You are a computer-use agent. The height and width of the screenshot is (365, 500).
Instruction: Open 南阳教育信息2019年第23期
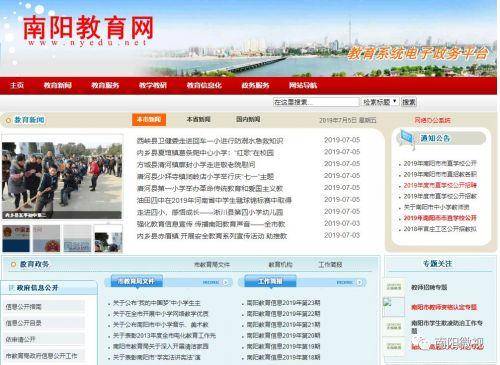click(x=283, y=303)
